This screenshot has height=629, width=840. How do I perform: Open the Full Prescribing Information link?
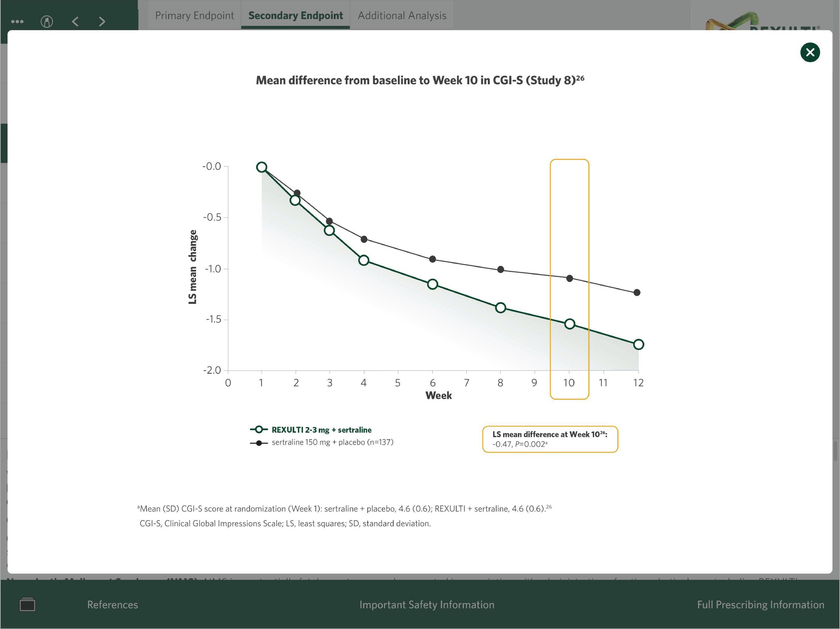click(x=760, y=604)
